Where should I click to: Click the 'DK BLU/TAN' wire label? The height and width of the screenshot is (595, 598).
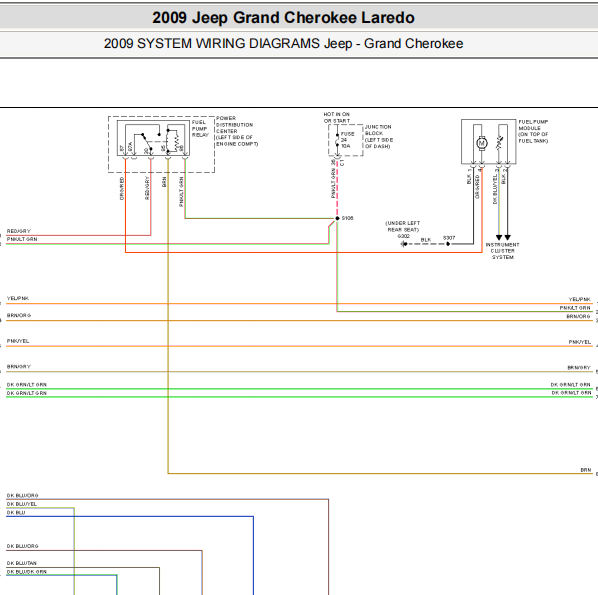(22, 563)
